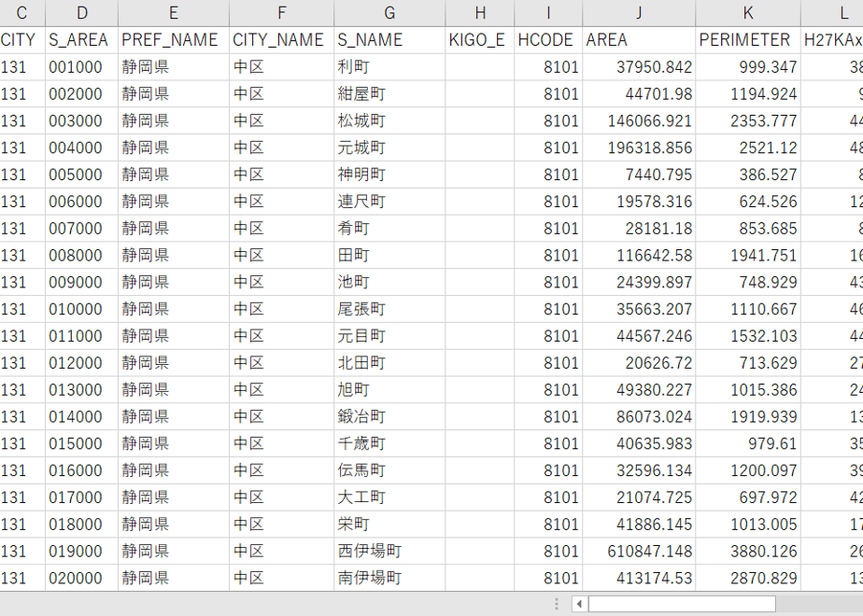Click the PREF_NAME header cell
The height and width of the screenshot is (616, 863).
174,39
